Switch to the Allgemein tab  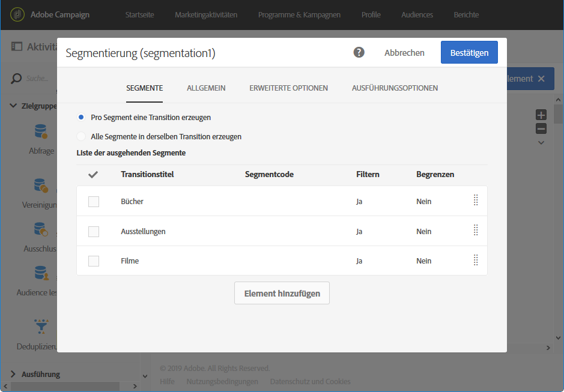[x=206, y=88]
